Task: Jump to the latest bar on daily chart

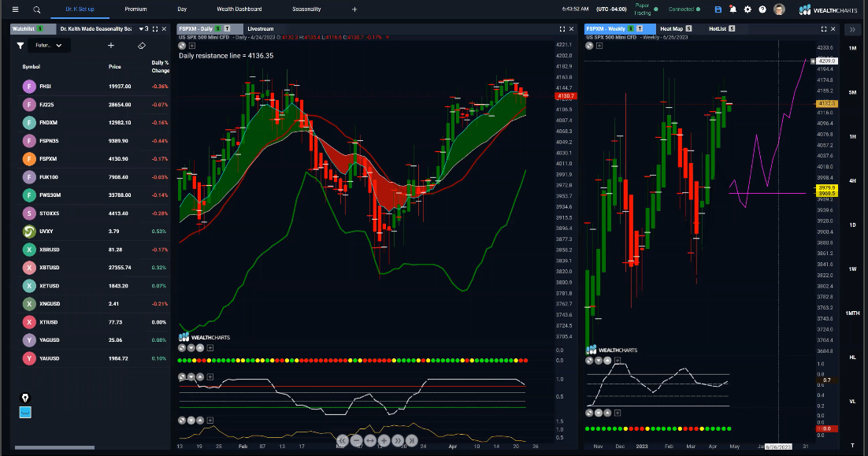Action: click(411, 441)
